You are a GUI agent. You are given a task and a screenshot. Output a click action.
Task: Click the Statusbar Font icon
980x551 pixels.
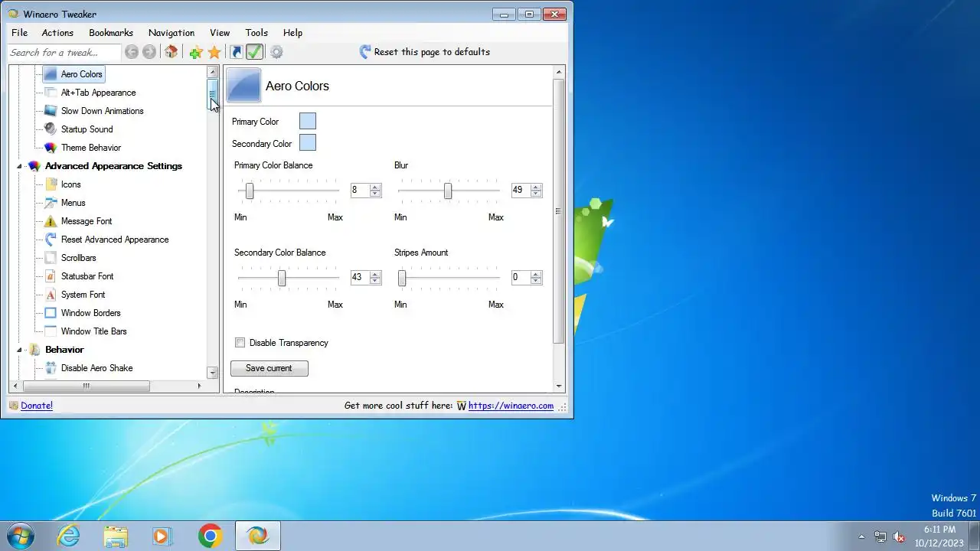50,276
